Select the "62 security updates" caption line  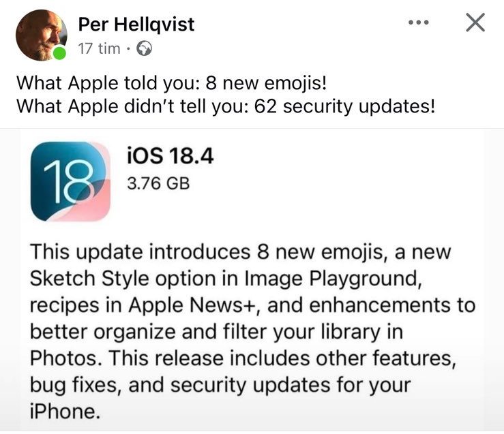coord(226,106)
